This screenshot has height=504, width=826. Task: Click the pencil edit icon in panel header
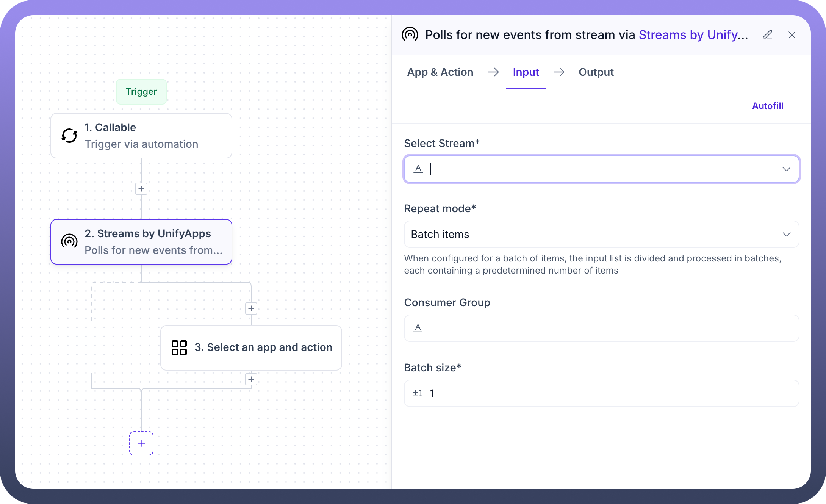click(x=767, y=35)
